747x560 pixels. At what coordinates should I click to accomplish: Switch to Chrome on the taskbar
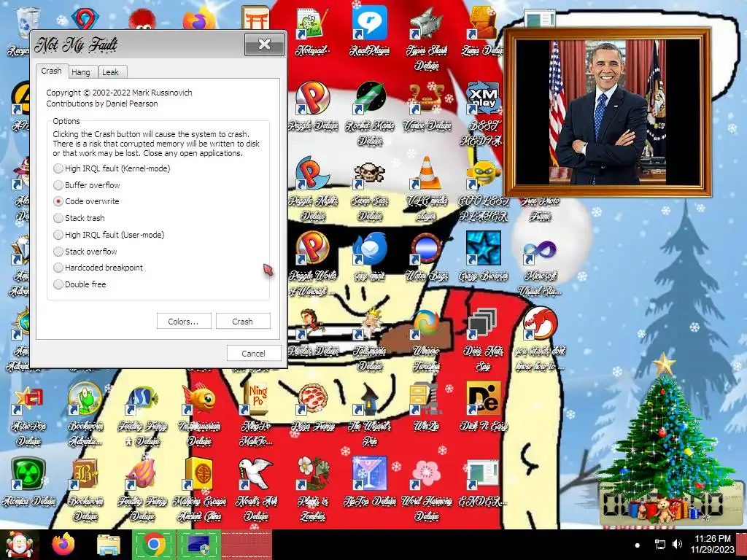pyautogui.click(x=153, y=545)
